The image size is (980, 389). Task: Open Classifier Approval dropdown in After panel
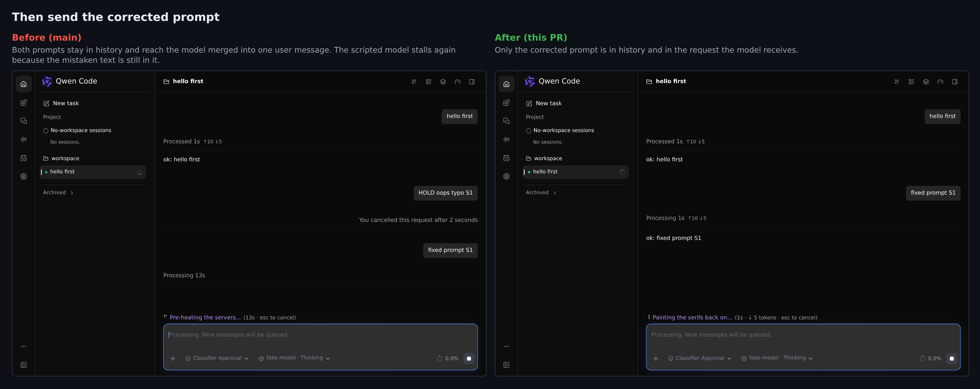pos(700,358)
